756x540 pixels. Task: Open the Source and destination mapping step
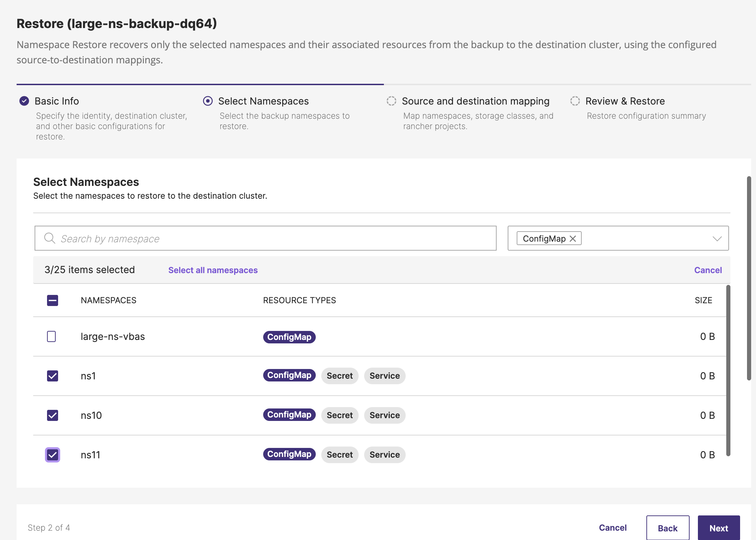click(x=475, y=101)
